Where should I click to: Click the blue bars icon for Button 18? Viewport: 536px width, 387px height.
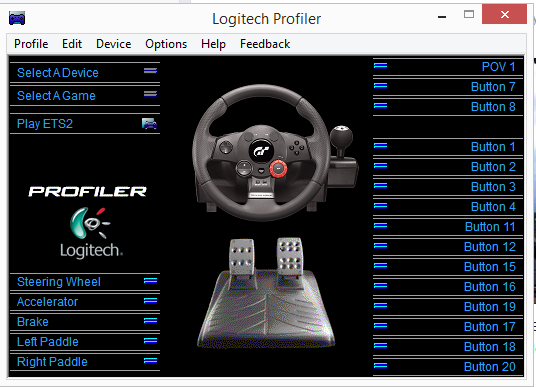click(x=380, y=346)
